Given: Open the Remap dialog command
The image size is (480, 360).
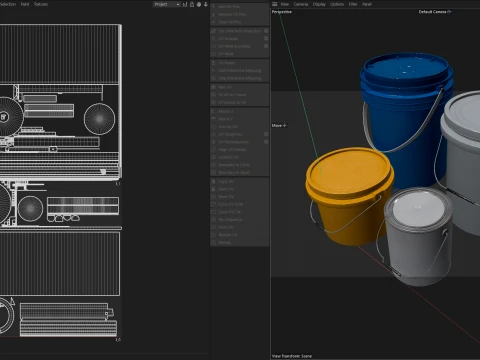Looking at the screenshot, I should tap(239, 242).
